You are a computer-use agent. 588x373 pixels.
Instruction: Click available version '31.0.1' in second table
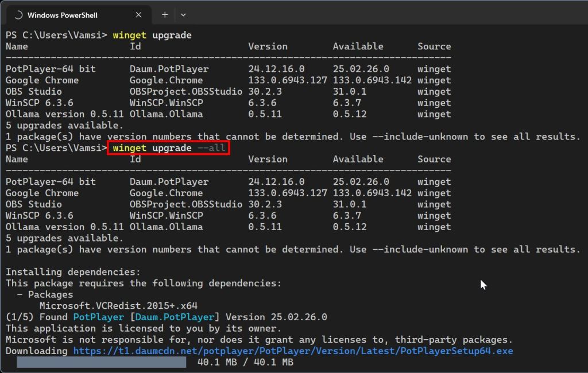pyautogui.click(x=350, y=204)
